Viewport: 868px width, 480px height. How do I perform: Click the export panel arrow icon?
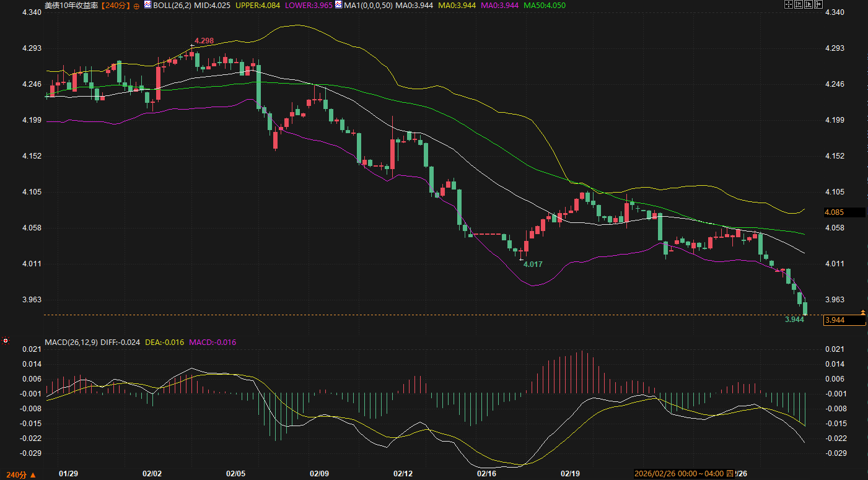point(818,4)
